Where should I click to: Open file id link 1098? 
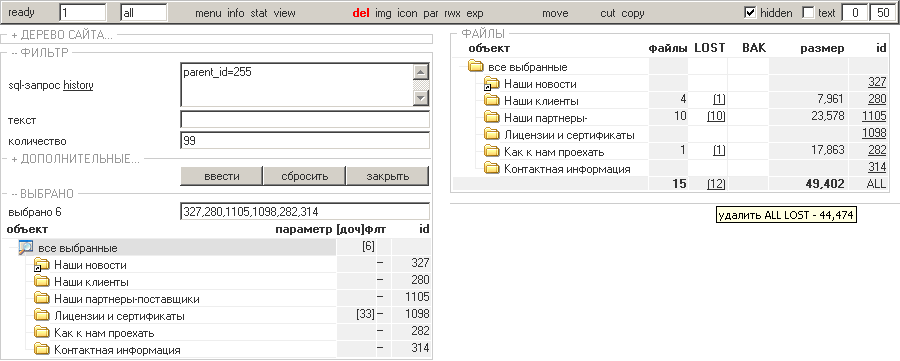pos(874,134)
